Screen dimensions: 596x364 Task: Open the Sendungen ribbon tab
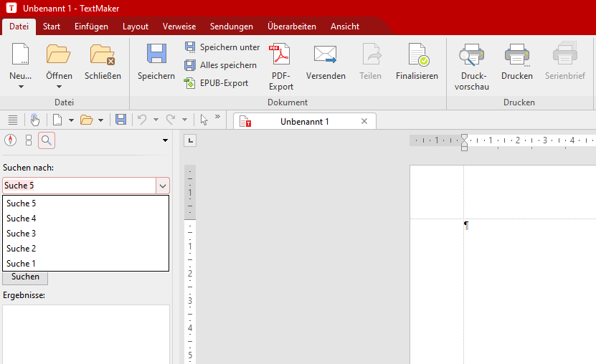(x=232, y=27)
